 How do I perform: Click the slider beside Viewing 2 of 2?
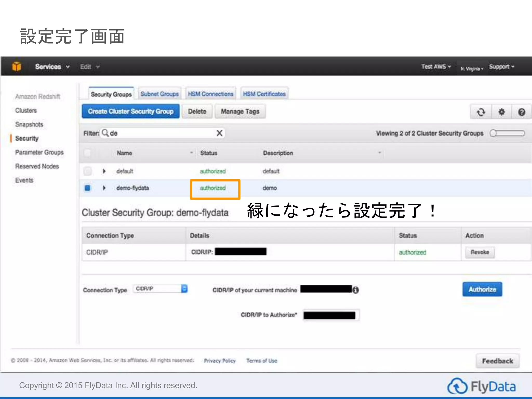[507, 133]
